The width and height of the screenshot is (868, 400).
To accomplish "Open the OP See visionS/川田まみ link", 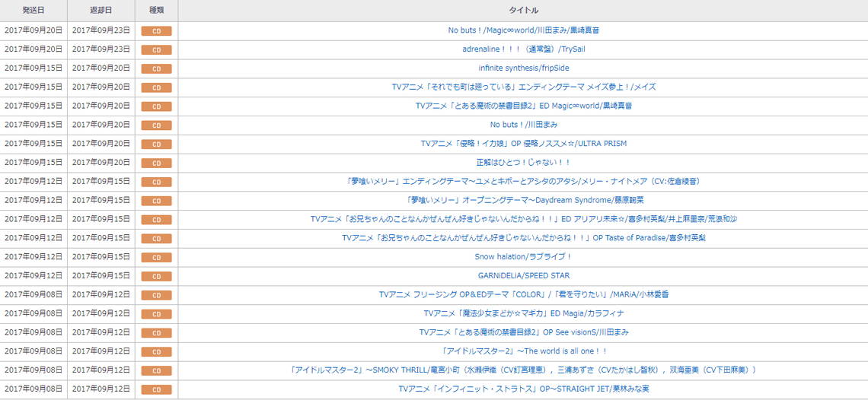I will pos(523,332).
